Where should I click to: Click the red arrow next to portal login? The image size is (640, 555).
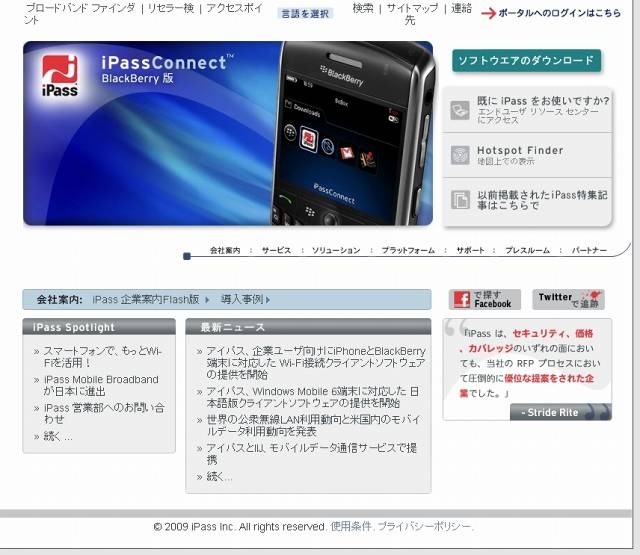pos(488,13)
